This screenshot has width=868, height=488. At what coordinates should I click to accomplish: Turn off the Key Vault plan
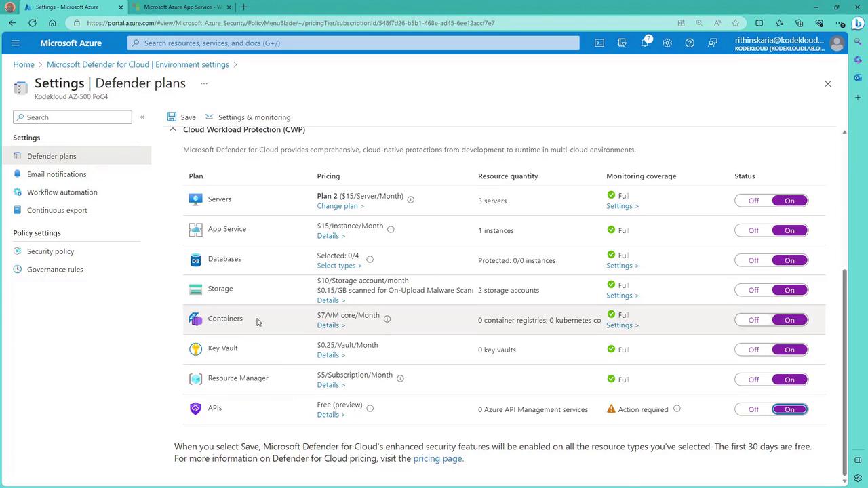point(753,350)
